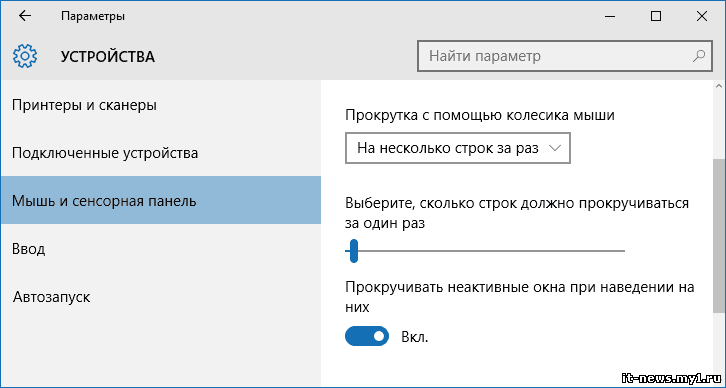Click the right end of the lines slider track
The height and width of the screenshot is (388, 726).
623,251
